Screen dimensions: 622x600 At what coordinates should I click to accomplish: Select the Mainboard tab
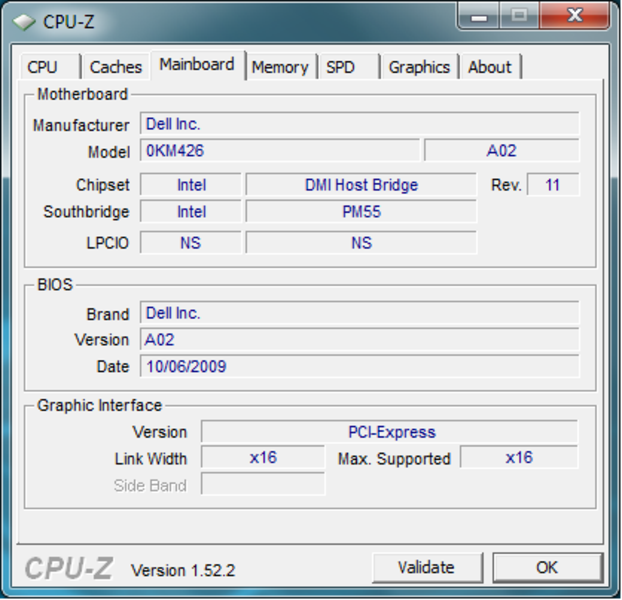(197, 65)
